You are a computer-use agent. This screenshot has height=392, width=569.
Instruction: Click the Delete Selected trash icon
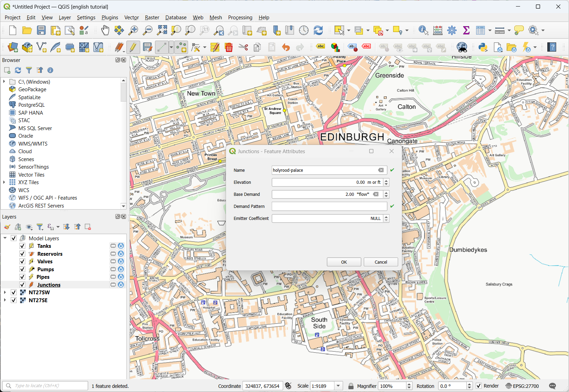(229, 47)
